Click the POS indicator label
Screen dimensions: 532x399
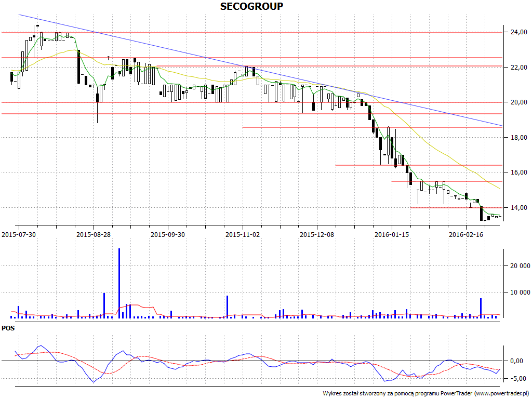click(8, 328)
